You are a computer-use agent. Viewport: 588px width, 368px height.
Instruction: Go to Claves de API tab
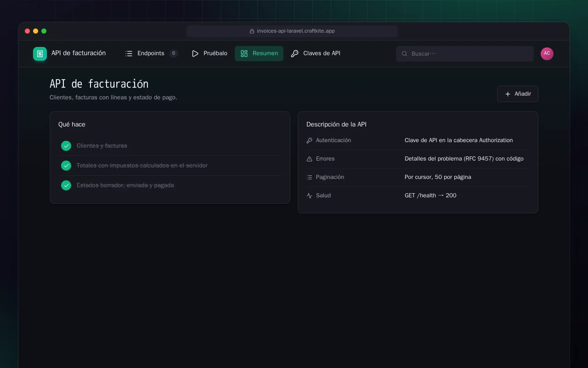(x=316, y=53)
